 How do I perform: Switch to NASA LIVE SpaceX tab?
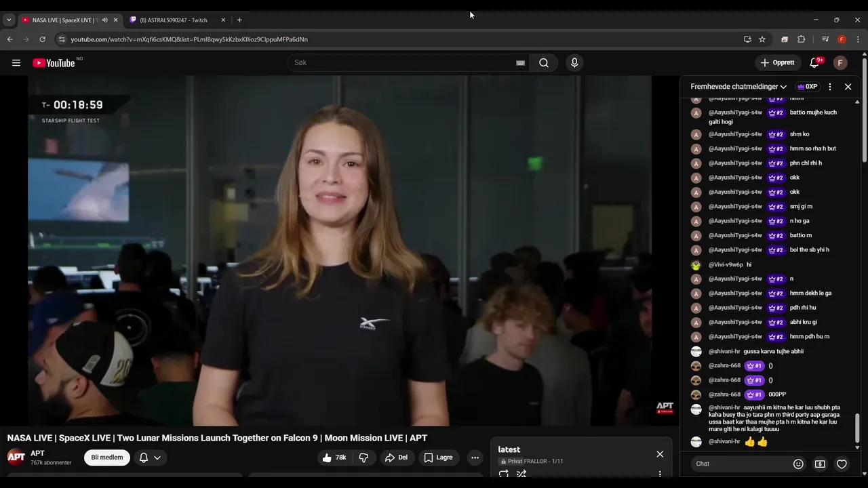[x=69, y=20]
